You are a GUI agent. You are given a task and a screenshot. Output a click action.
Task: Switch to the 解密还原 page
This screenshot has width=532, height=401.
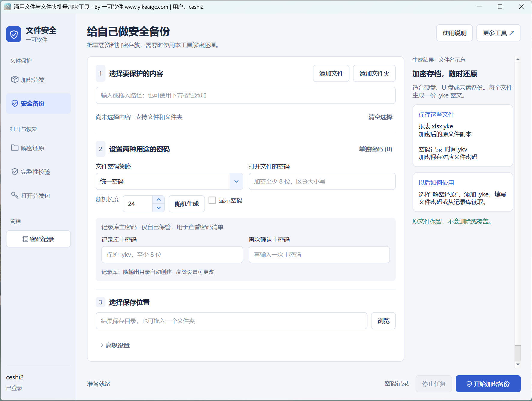coord(38,148)
